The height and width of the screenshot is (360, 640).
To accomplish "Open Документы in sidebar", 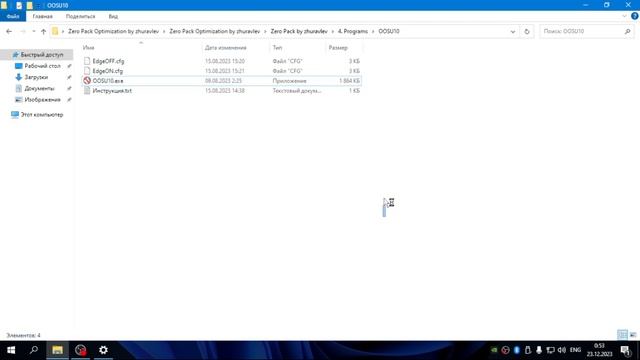I will click(39, 89).
